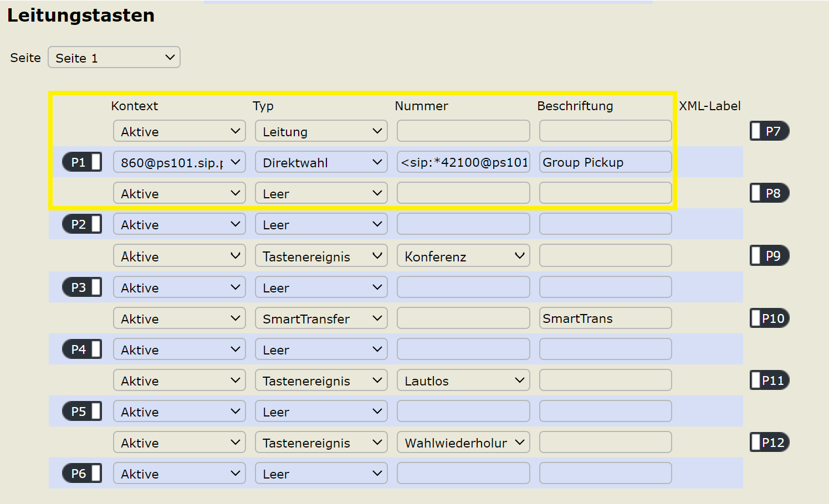The width and height of the screenshot is (829, 504).
Task: Click the Leitungstasten heading
Action: point(81,15)
